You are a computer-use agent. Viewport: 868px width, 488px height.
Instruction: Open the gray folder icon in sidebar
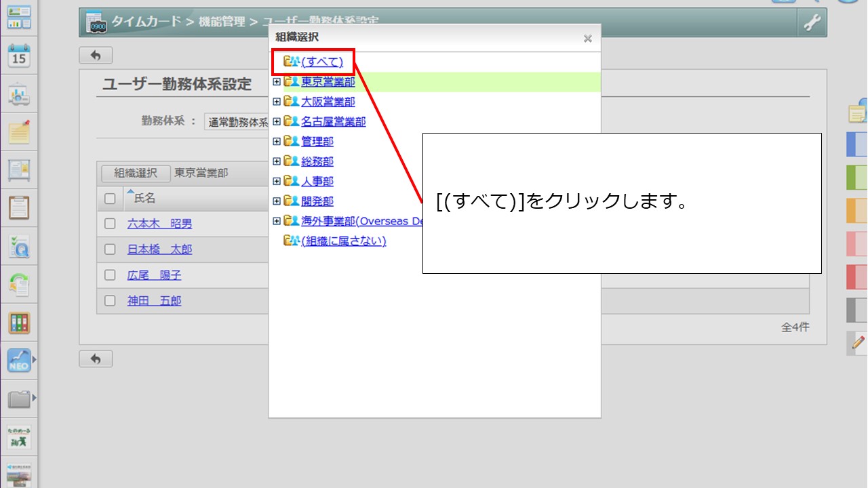coord(19,399)
